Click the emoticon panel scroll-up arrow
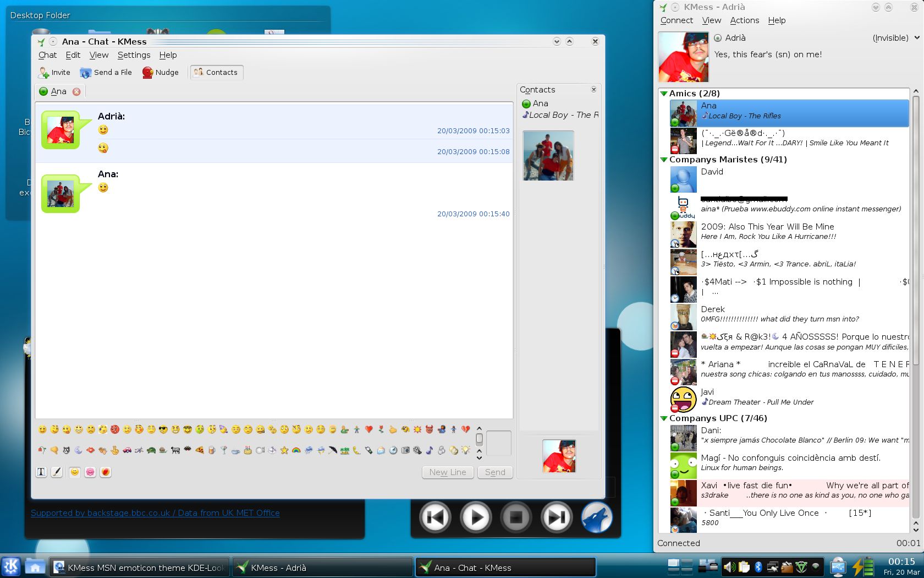This screenshot has width=924, height=578. point(479,428)
